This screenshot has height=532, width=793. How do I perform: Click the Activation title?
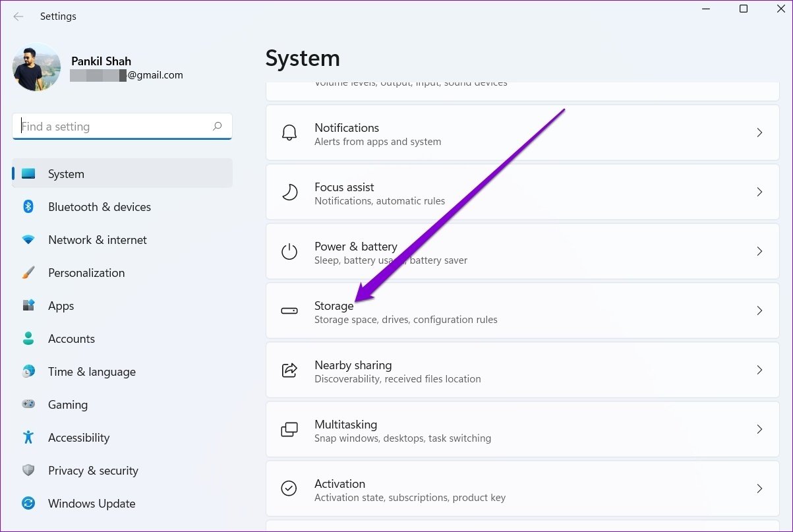pyautogui.click(x=340, y=484)
